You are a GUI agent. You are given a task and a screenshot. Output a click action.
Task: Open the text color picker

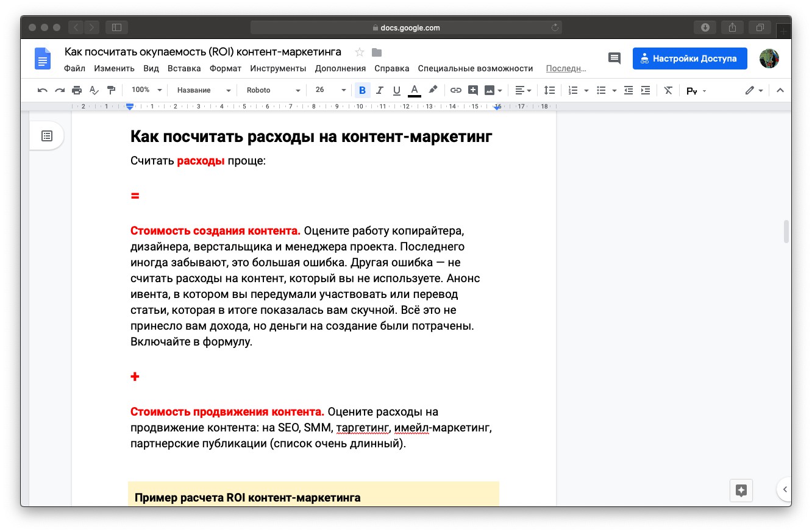[x=415, y=90]
